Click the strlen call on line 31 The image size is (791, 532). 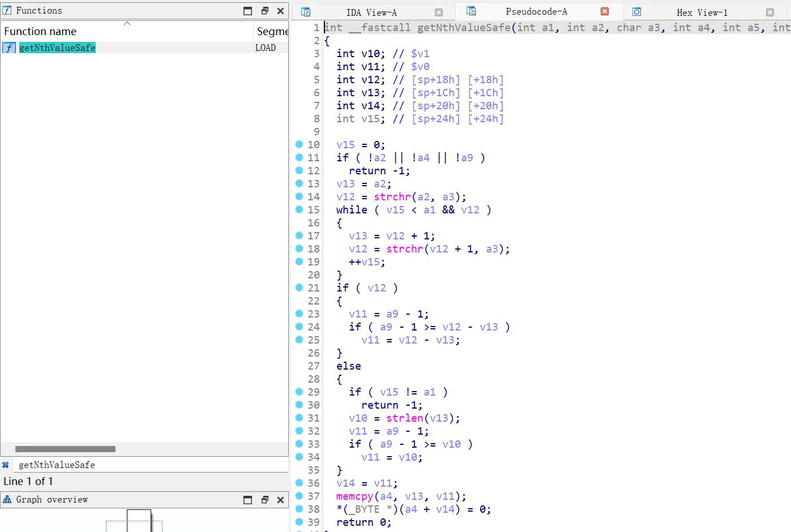[405, 418]
